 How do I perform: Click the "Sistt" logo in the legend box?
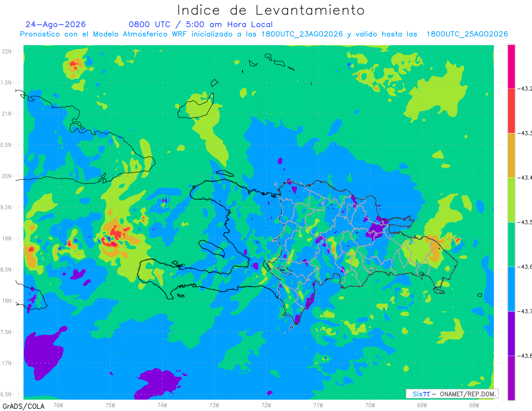click(421, 394)
